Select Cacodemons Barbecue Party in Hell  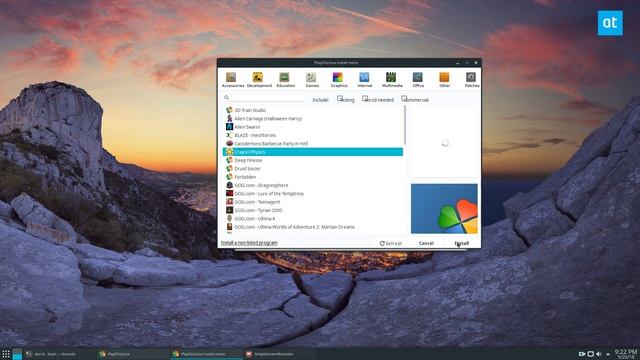pos(313,144)
